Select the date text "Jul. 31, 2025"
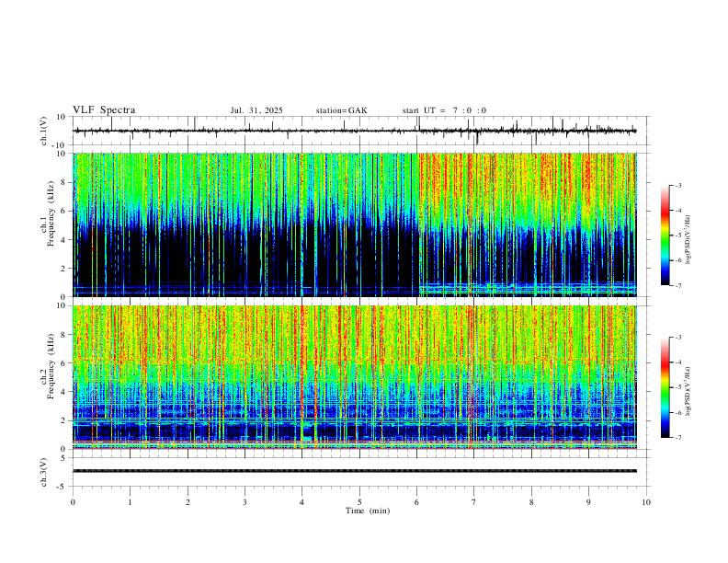This screenshot has width=728, height=563. pos(256,110)
